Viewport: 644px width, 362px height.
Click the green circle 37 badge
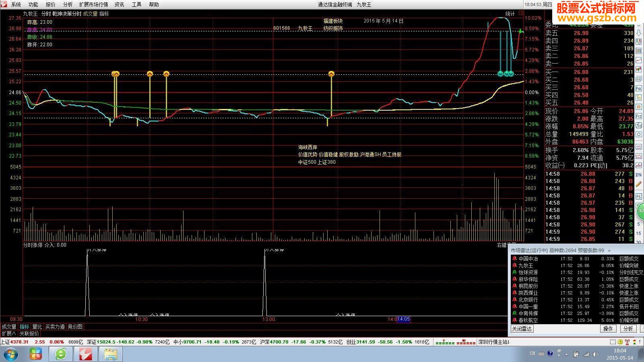tap(640, 210)
